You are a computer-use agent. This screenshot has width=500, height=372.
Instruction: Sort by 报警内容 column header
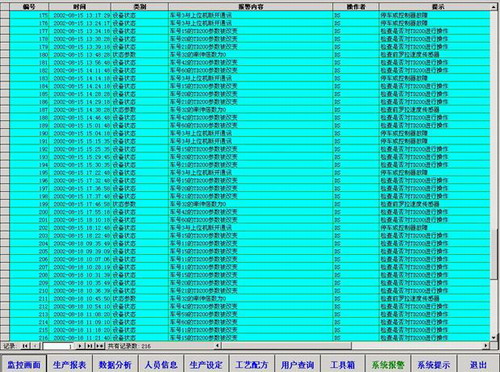point(250,7)
